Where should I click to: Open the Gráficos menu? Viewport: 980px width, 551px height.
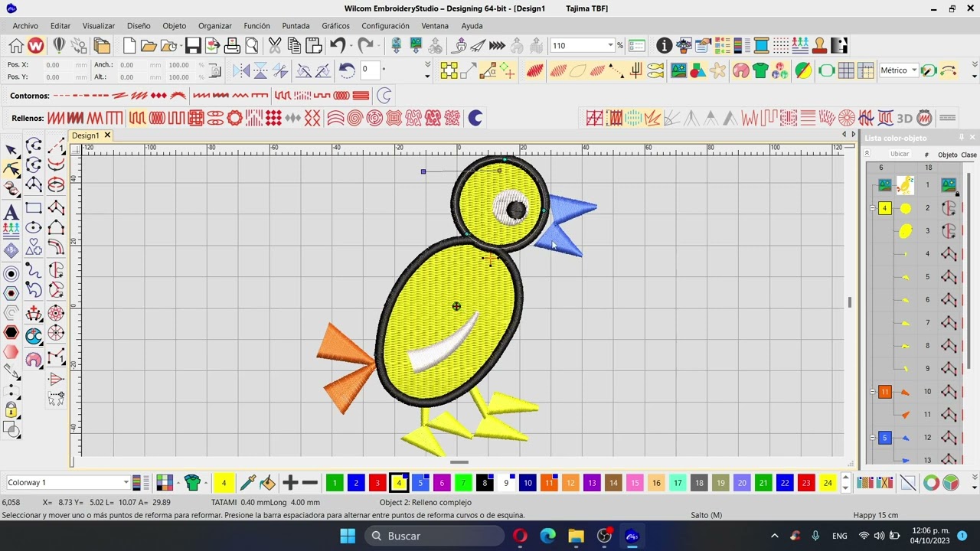tap(335, 25)
